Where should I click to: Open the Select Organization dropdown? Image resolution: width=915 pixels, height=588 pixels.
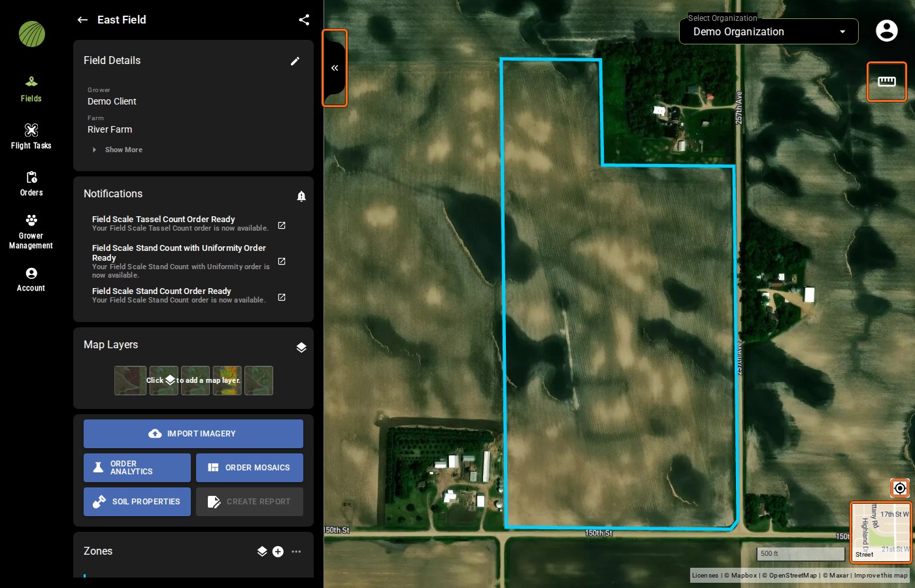tap(769, 31)
